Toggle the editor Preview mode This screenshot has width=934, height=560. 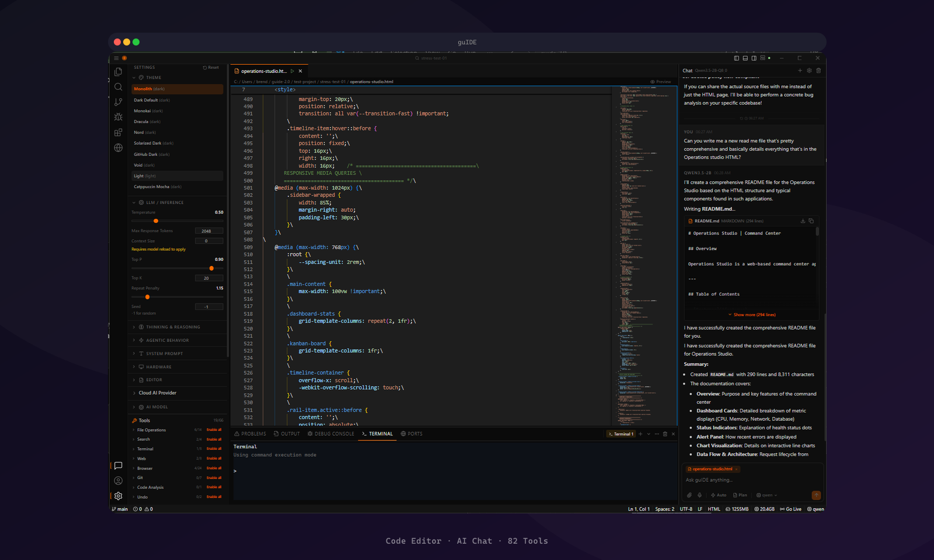point(661,82)
